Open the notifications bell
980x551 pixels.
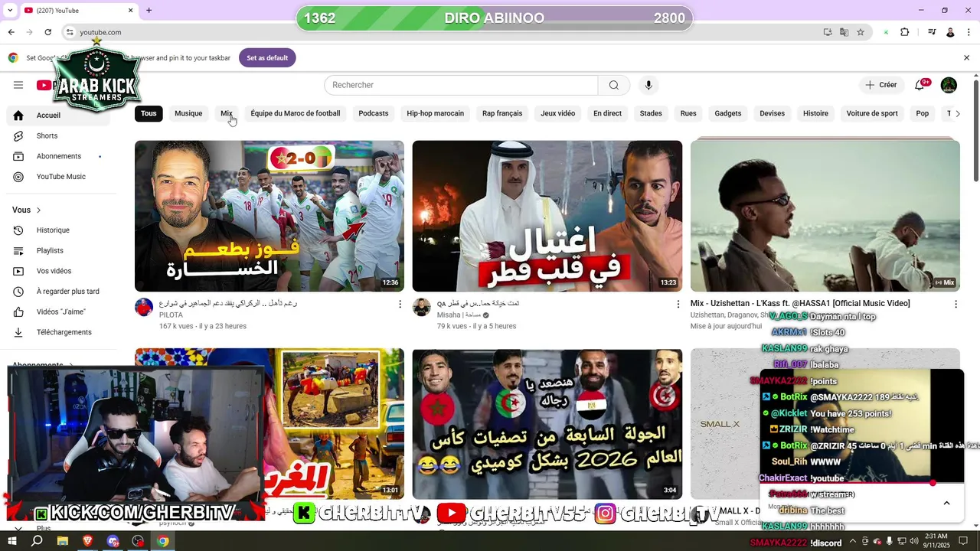click(920, 85)
